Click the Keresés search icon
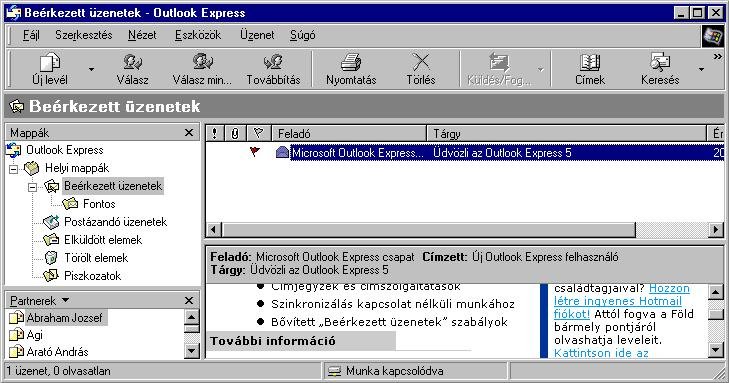The image size is (729, 383). 660,62
